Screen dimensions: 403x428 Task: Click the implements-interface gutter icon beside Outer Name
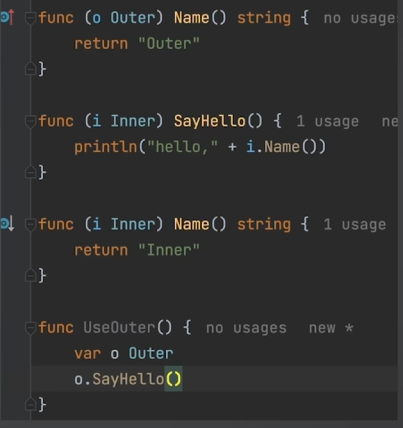(7, 17)
